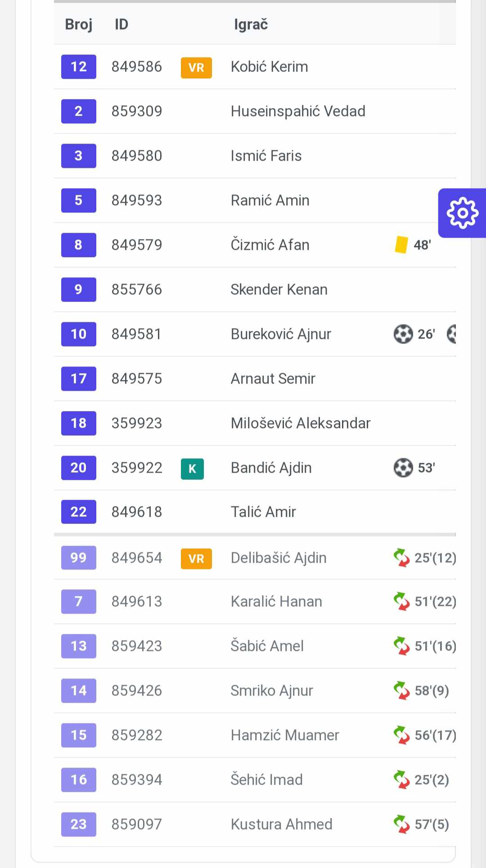Click ID 849618 for Talić Amir

pyautogui.click(x=137, y=512)
